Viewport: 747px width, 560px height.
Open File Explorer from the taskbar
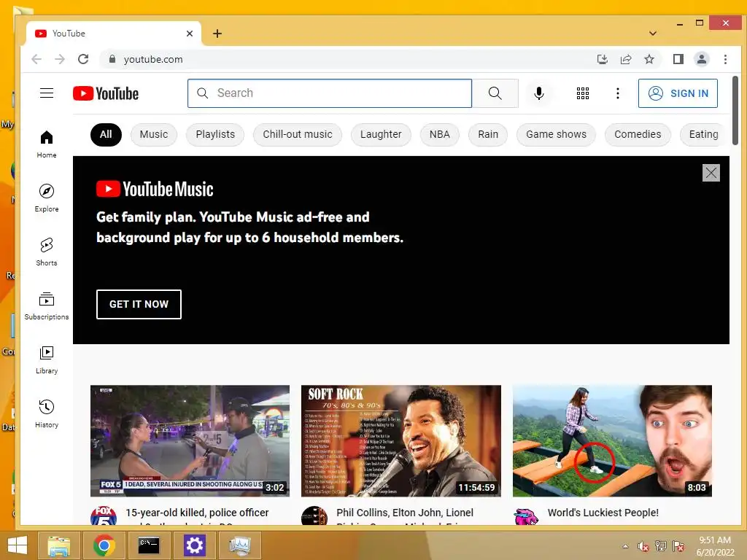pos(58,545)
